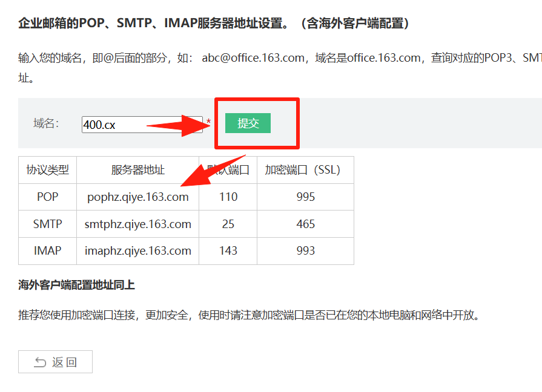The image size is (542, 392).
Task: Click the 推荐您使用加密端口连接 recommendation text
Action: (249, 315)
